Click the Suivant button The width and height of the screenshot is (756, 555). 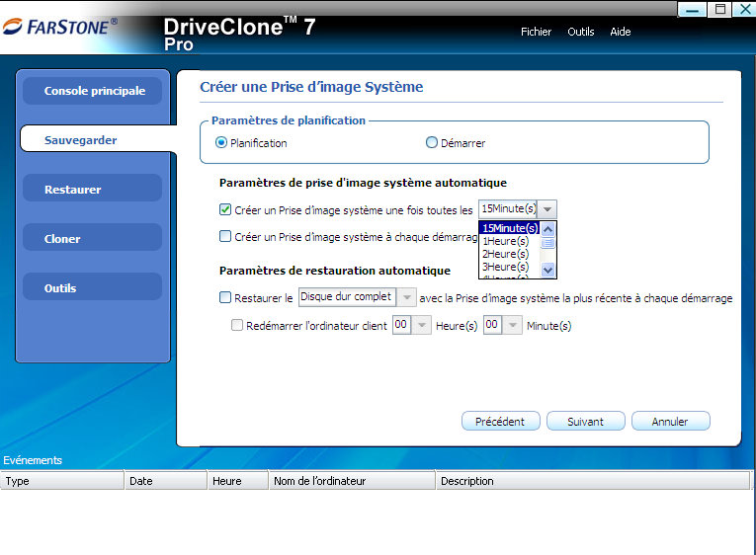tap(586, 421)
